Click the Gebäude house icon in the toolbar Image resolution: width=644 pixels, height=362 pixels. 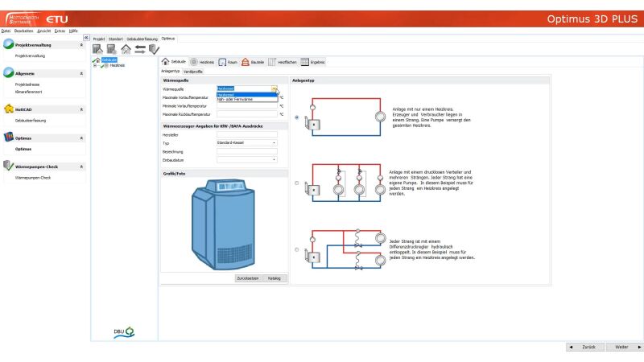(x=166, y=61)
